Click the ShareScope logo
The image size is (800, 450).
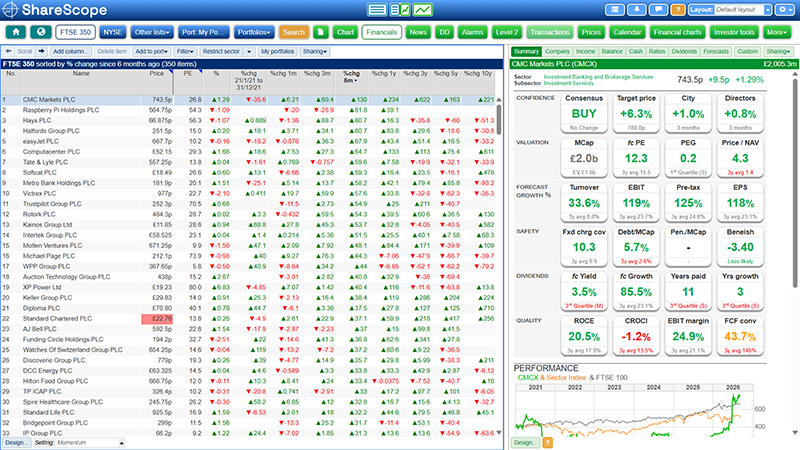coord(55,10)
